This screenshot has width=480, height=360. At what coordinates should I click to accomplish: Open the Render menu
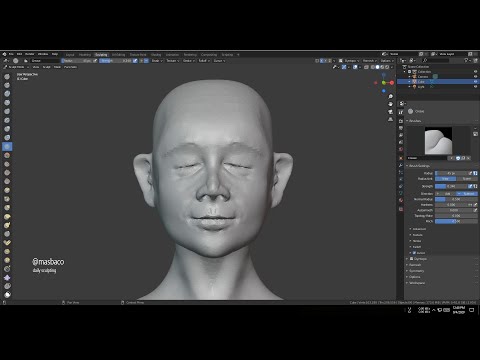pyautogui.click(x=30, y=54)
